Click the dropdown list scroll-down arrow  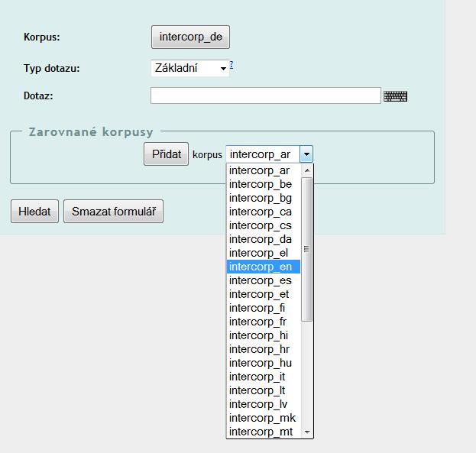[x=307, y=432]
